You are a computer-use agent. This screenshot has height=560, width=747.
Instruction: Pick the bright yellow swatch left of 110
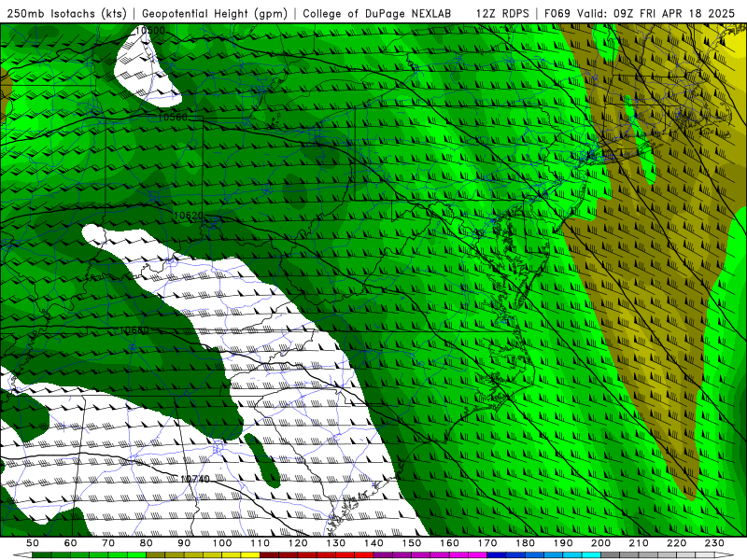click(x=250, y=555)
